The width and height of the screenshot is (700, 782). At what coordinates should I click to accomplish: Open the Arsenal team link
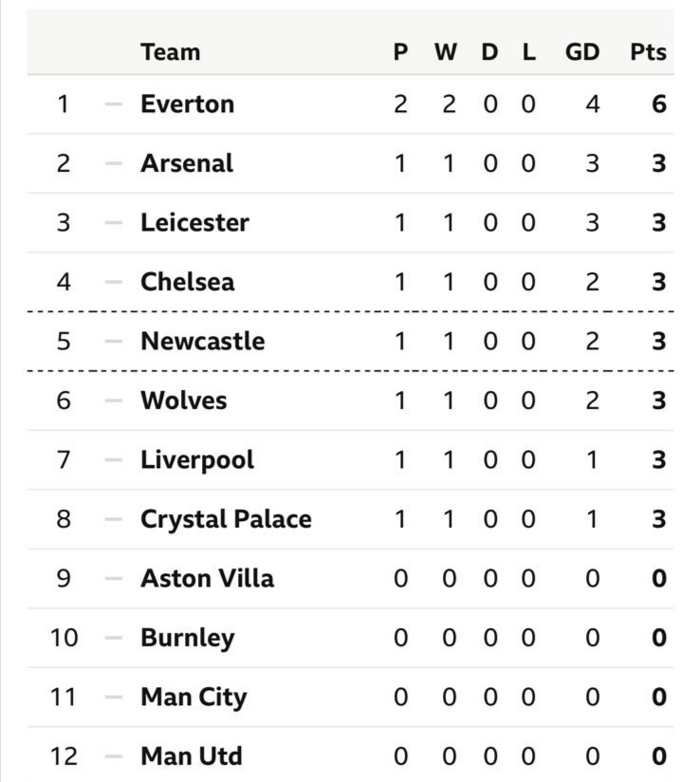[x=186, y=163]
